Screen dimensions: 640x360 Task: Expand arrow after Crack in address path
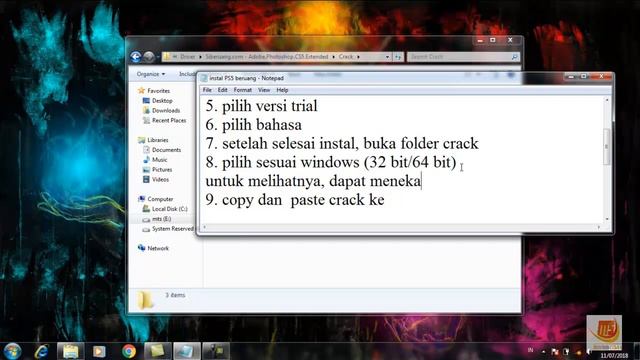click(x=358, y=57)
